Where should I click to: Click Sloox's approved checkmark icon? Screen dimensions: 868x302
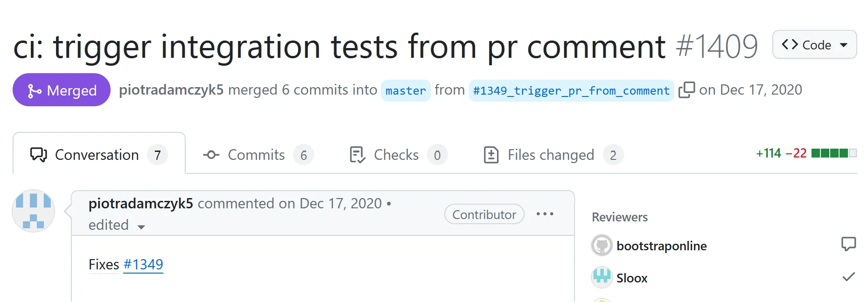pyautogui.click(x=848, y=277)
